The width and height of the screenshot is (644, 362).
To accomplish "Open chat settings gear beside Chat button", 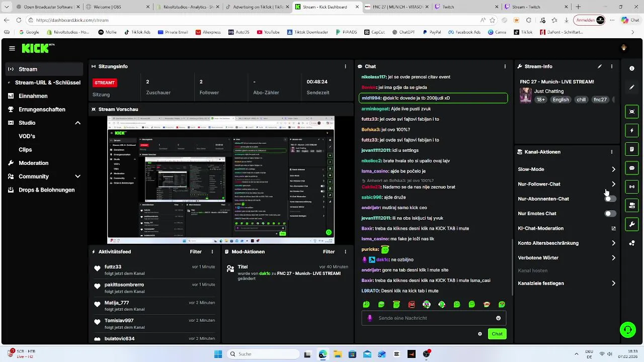I will pyautogui.click(x=480, y=334).
